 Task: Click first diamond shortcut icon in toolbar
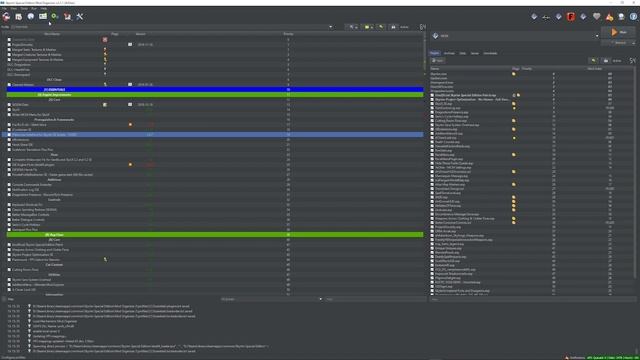click(x=534, y=17)
